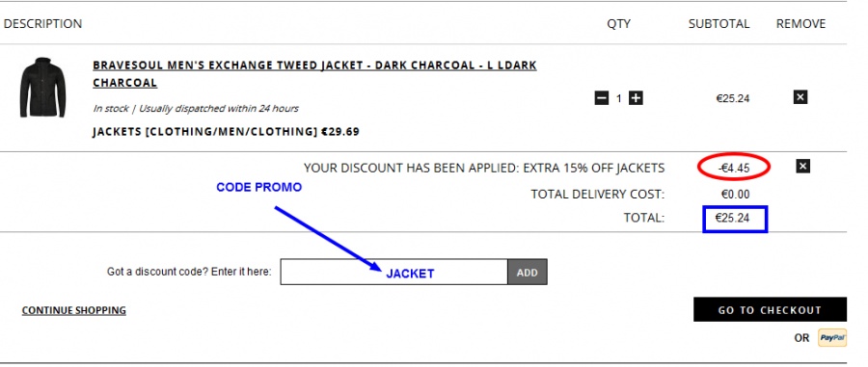Go to checkout
The image size is (868, 367).
click(x=770, y=309)
